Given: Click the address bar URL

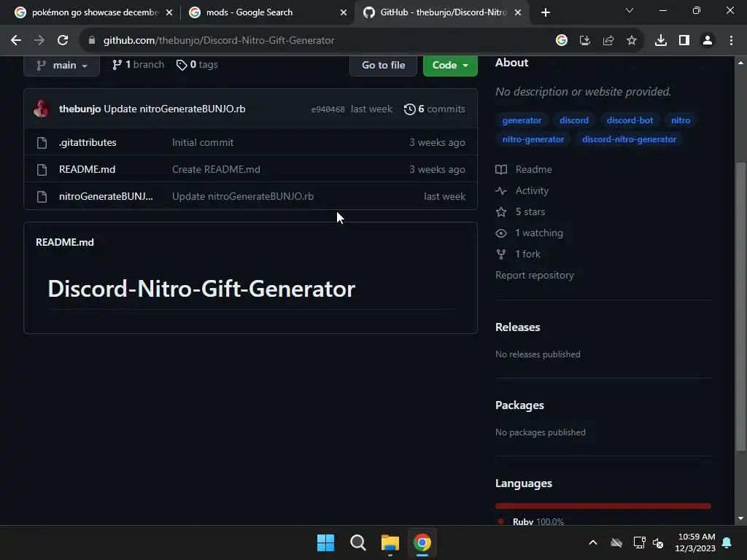Looking at the screenshot, I should tap(219, 41).
